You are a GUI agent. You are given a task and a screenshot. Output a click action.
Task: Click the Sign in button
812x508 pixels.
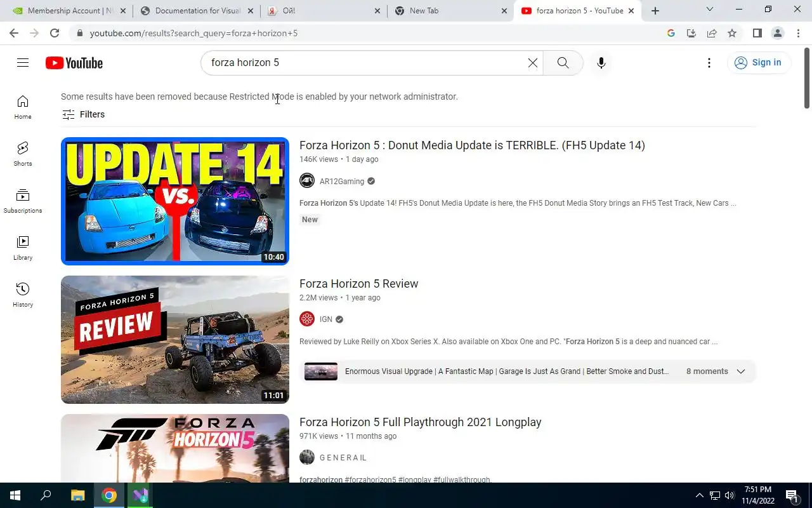tap(759, 62)
